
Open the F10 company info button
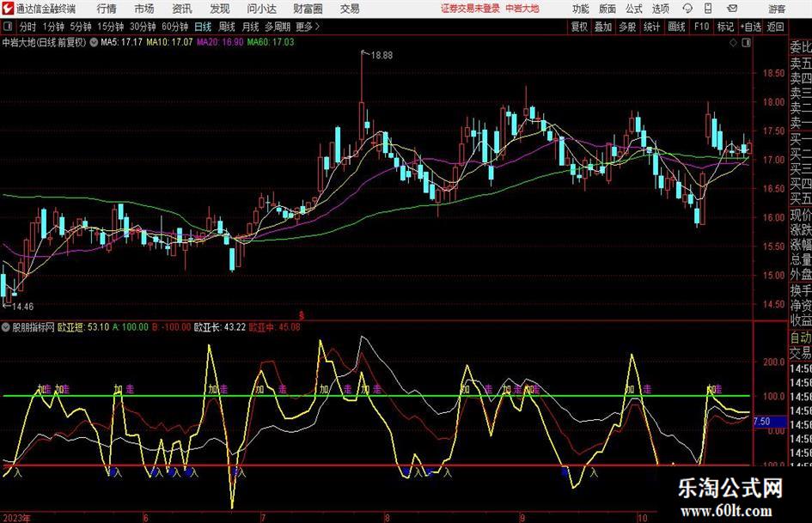click(x=701, y=27)
